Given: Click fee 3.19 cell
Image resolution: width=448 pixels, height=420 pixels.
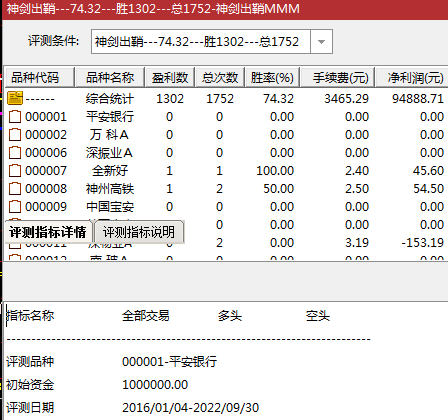Looking at the screenshot, I should [x=357, y=243].
